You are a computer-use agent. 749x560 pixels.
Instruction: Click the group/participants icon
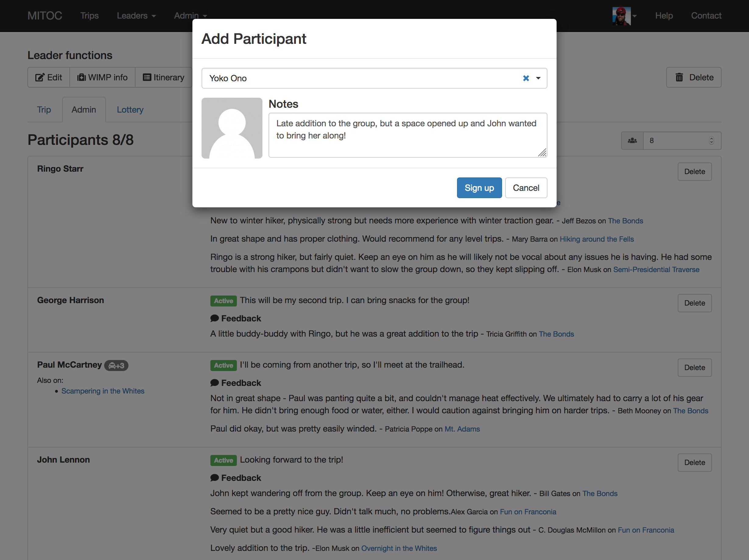(x=632, y=140)
